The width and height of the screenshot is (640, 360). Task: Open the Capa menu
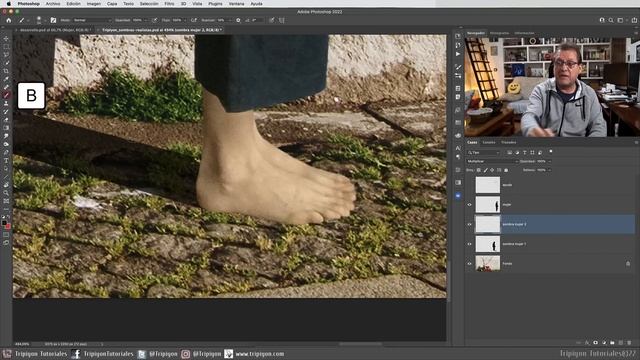112,4
